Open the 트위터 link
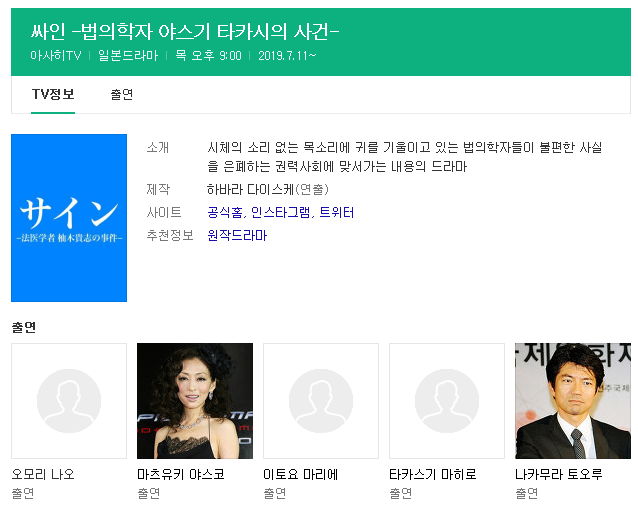This screenshot has height=507, width=638. click(x=336, y=212)
